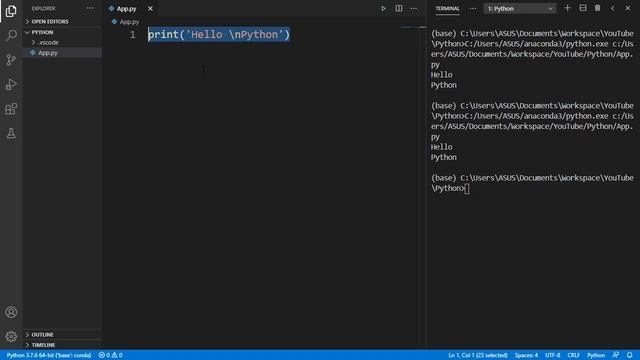640x360 pixels.
Task: Switch to the TERMINAL panel tab
Action: pyautogui.click(x=447, y=9)
